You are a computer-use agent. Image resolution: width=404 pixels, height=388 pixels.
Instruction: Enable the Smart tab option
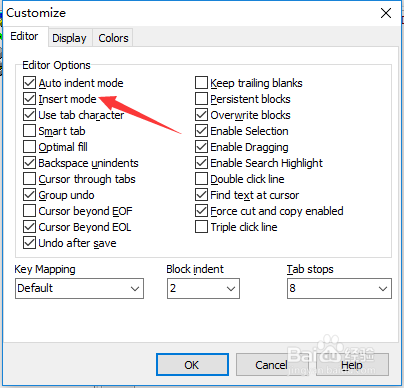(x=29, y=131)
